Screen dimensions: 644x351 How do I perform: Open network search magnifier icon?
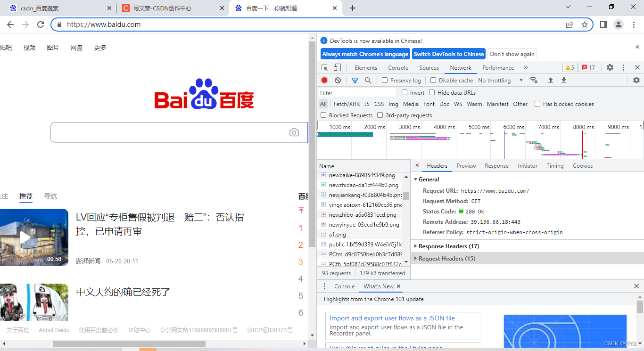[x=368, y=80]
